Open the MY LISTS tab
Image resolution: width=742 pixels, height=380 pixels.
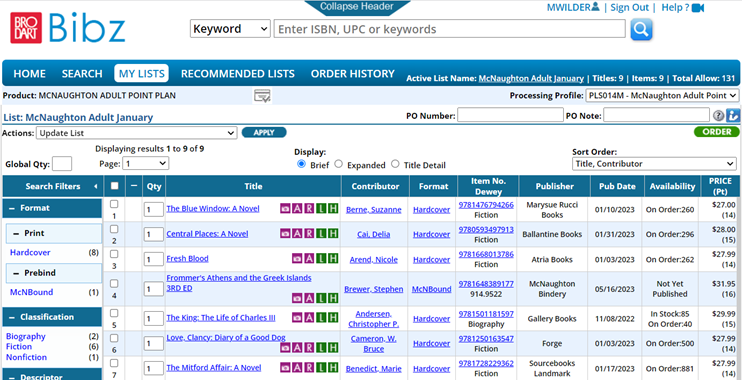[141, 73]
